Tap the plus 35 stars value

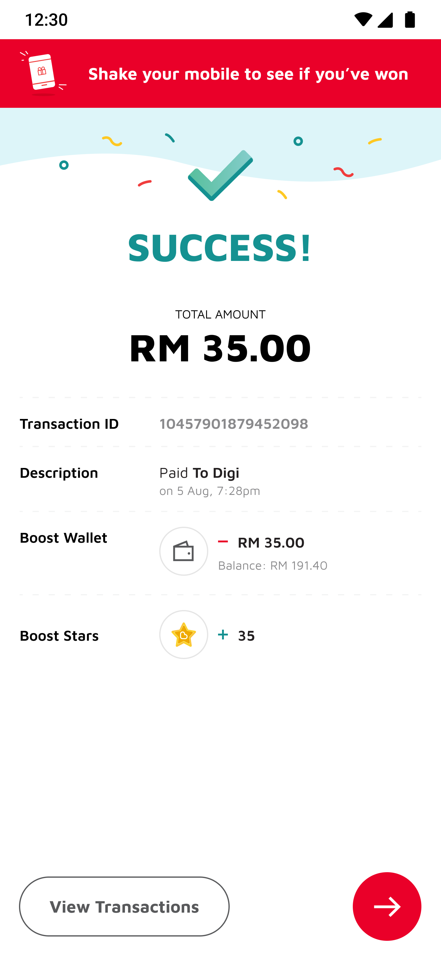click(x=236, y=635)
